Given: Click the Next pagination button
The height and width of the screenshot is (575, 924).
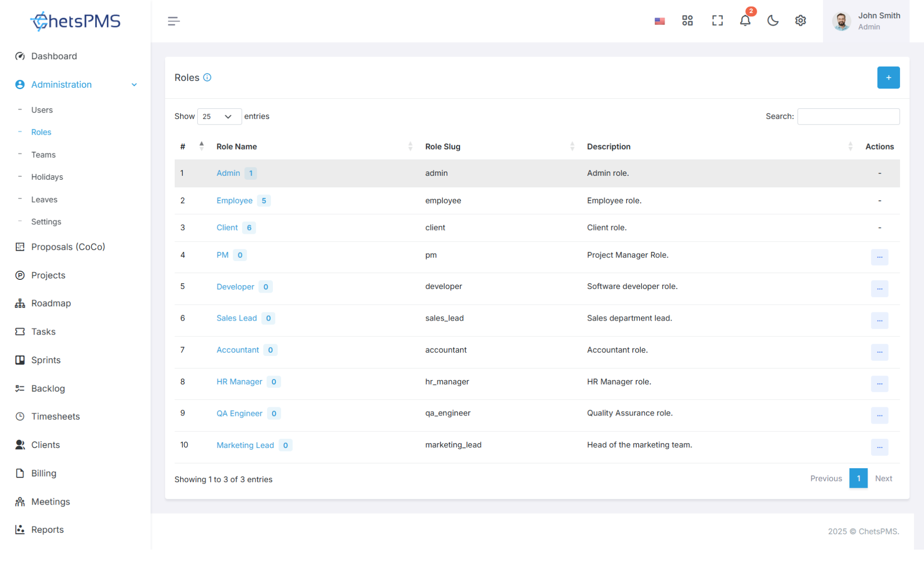Looking at the screenshot, I should coord(883,478).
